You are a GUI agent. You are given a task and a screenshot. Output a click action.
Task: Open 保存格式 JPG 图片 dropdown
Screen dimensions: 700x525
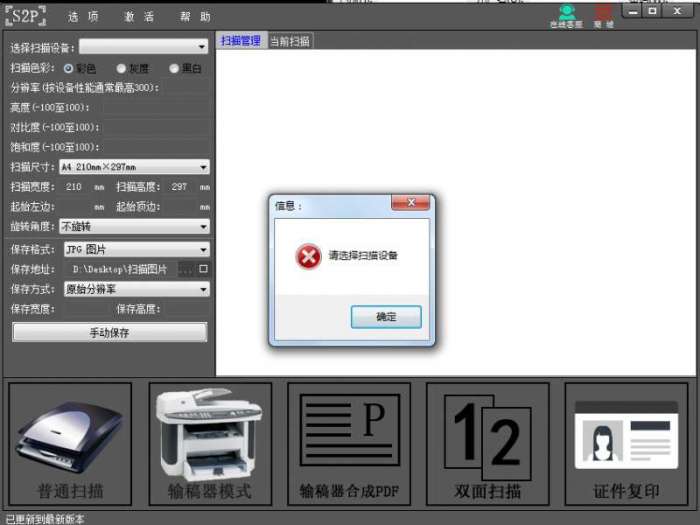point(137,249)
